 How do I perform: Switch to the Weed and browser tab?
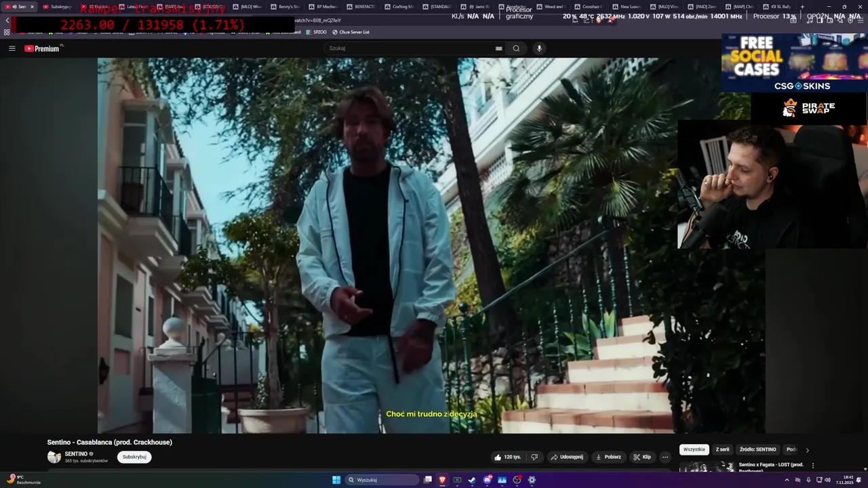tap(552, 6)
